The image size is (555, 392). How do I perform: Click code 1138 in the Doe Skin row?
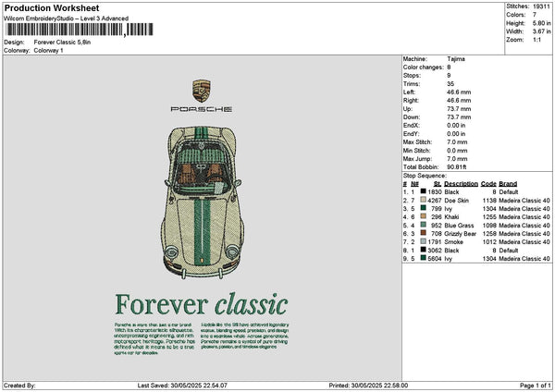click(489, 201)
